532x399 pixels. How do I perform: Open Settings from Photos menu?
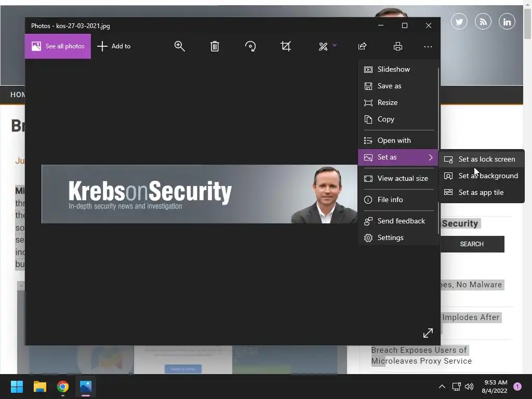tap(398, 237)
